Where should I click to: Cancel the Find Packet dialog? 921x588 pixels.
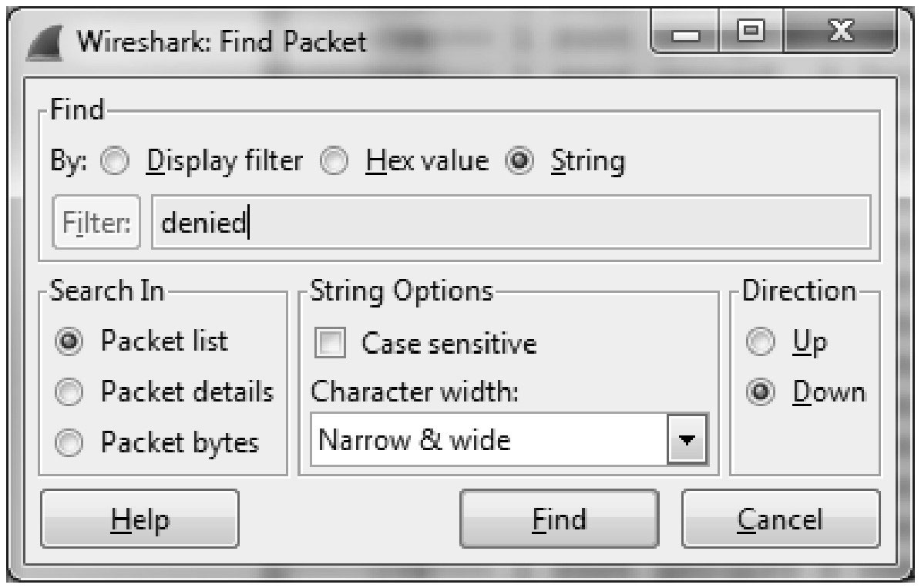781,519
